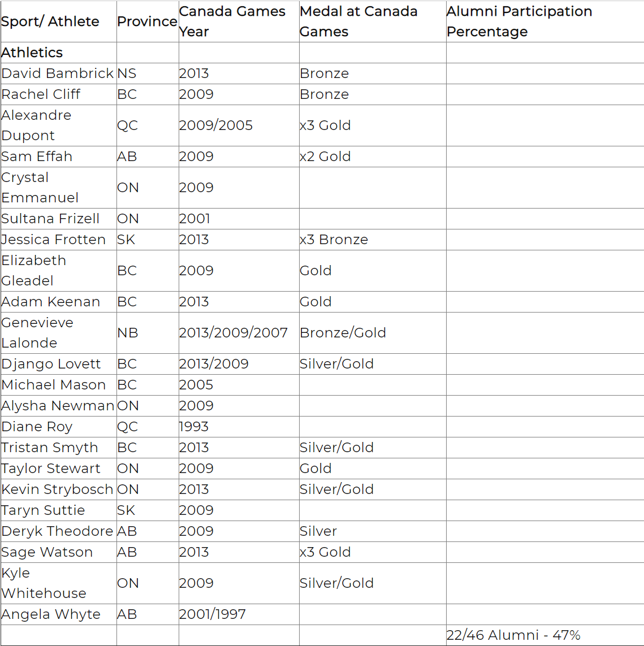Image resolution: width=644 pixels, height=646 pixels.
Task: Click athlete name David Bambrick
Action: pyautogui.click(x=58, y=73)
